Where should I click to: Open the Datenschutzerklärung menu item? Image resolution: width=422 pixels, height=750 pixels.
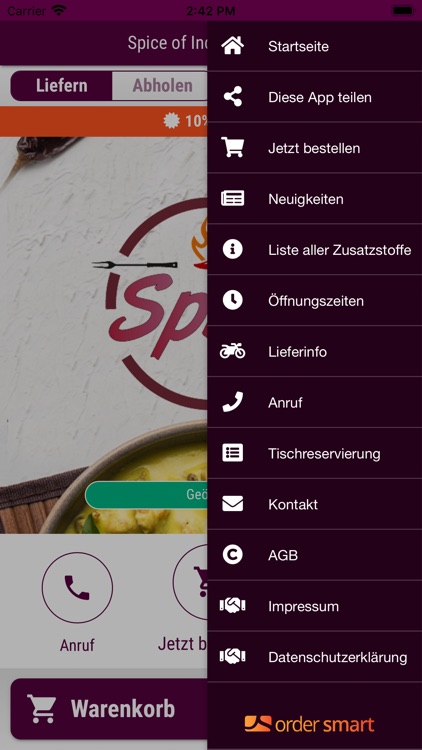pyautogui.click(x=315, y=657)
